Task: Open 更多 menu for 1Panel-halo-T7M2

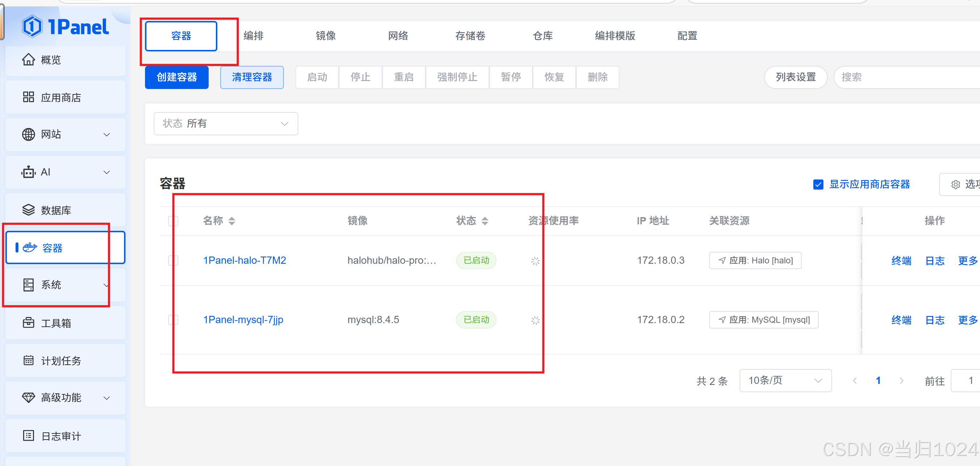Action: click(x=968, y=261)
